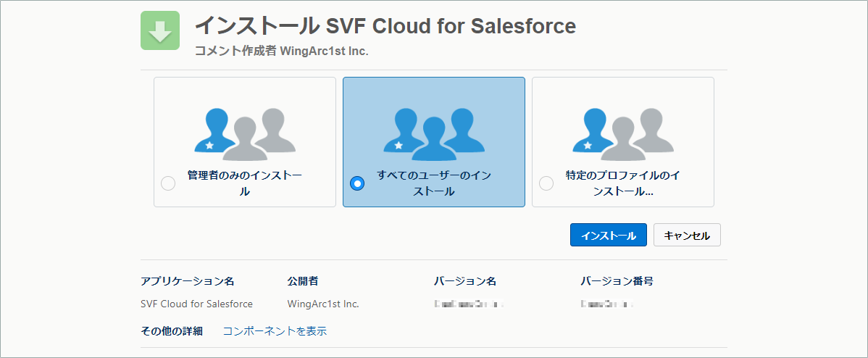The height and width of the screenshot is (358, 868).
Task: Click the all-users install people icon
Action: 434,133
